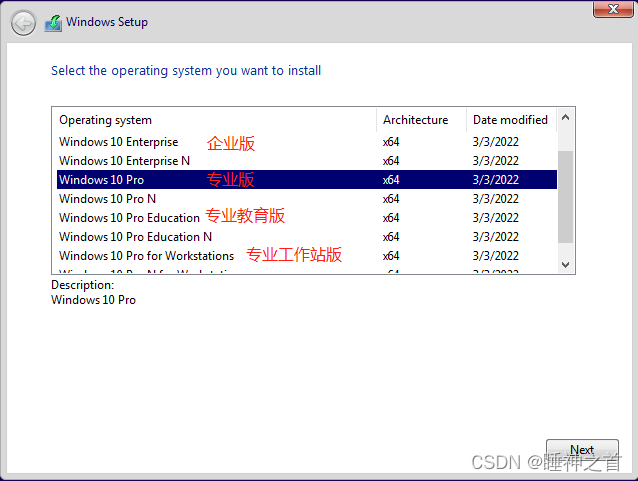Click the Architecture column header
638x481 pixels.
(x=422, y=120)
